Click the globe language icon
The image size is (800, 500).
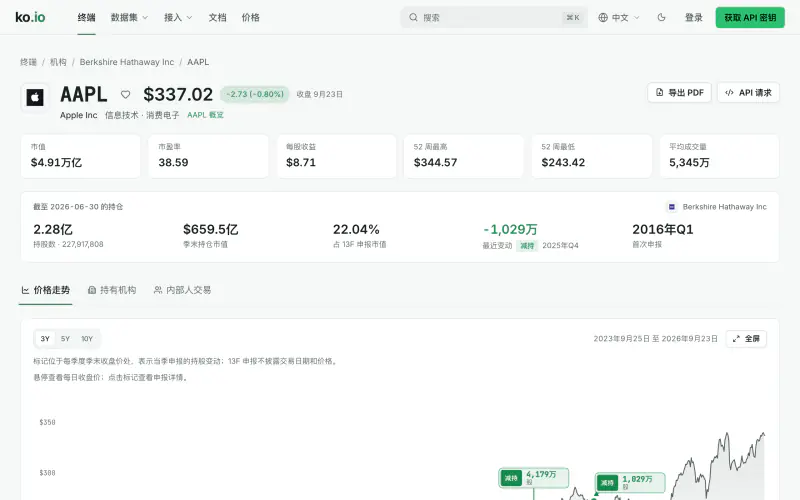click(x=603, y=17)
